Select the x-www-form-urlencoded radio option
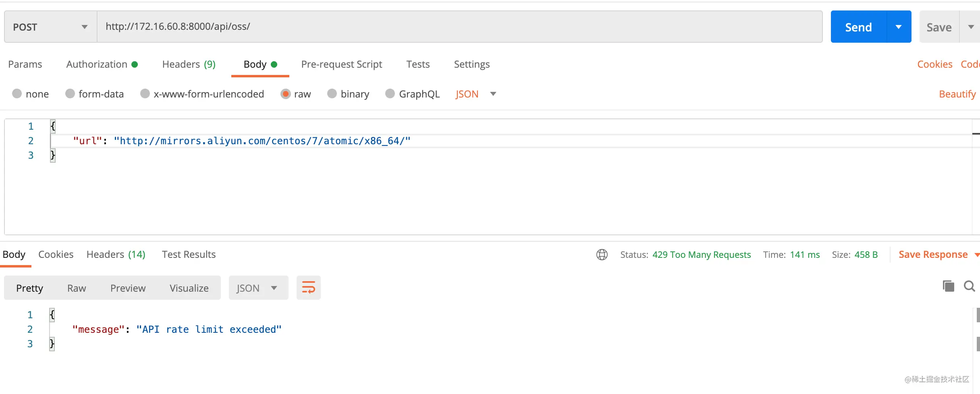The image size is (980, 394). point(145,93)
